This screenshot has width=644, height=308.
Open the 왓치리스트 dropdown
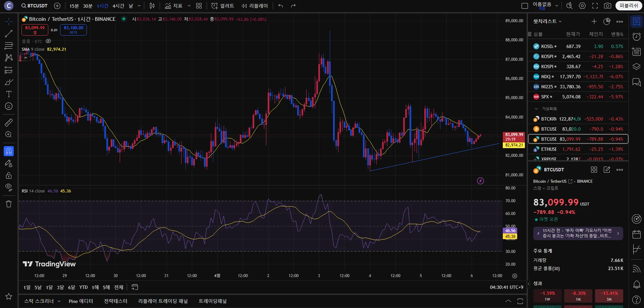click(547, 21)
